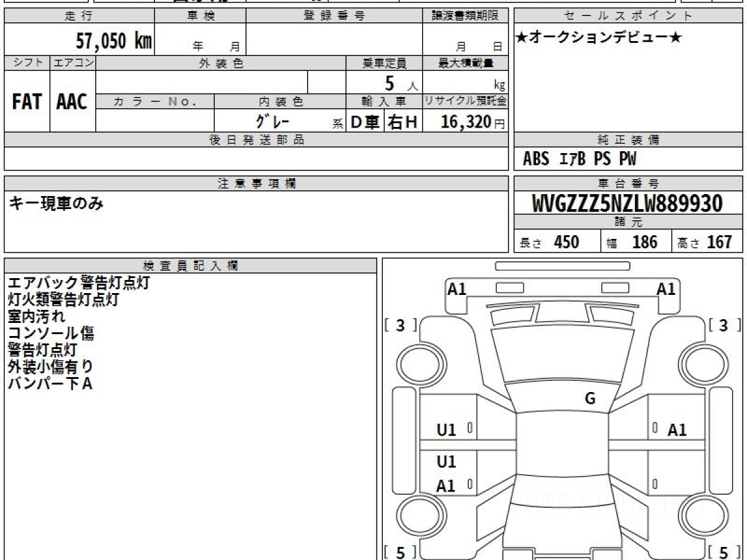This screenshot has width=747, height=560.
Task: Click the [ 5 ] tire rating on the diagram's right
Action: pos(725,551)
